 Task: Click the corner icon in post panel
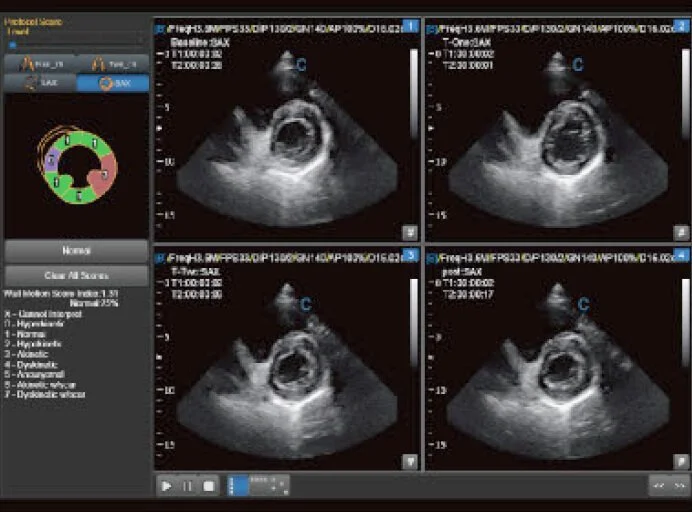point(681,461)
